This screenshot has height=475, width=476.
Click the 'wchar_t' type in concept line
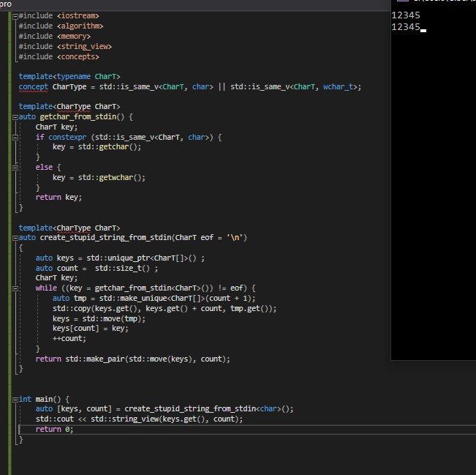coord(339,87)
